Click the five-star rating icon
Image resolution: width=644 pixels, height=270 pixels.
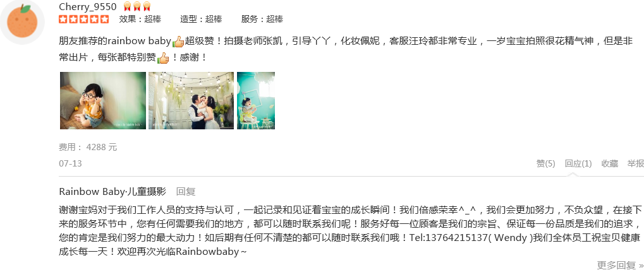(84, 19)
